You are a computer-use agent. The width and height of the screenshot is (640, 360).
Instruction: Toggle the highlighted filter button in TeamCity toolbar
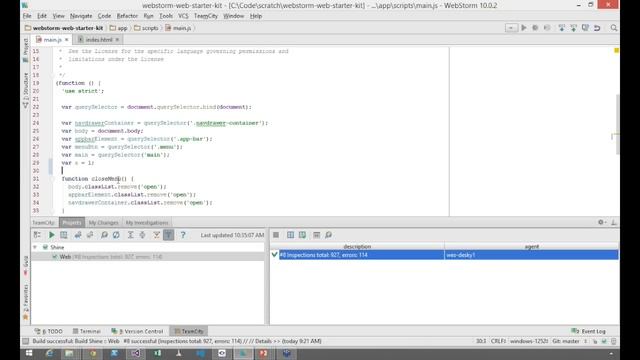pyautogui.click(x=169, y=235)
